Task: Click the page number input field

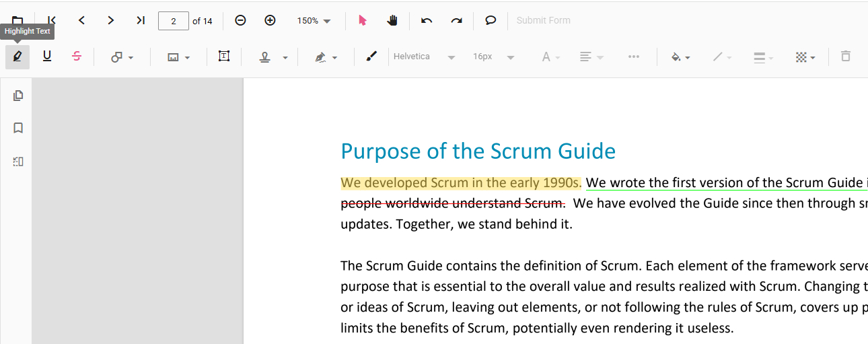Action: pyautogui.click(x=174, y=21)
